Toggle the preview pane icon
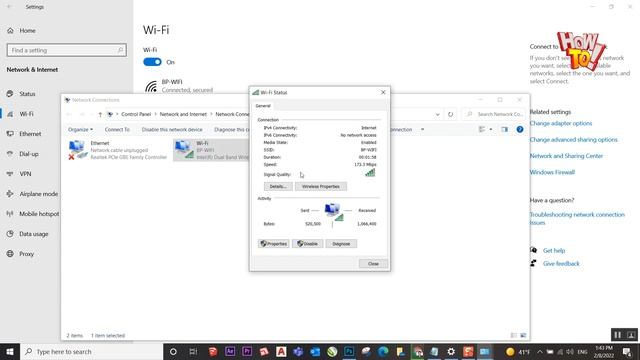The image size is (640, 360). [504, 129]
